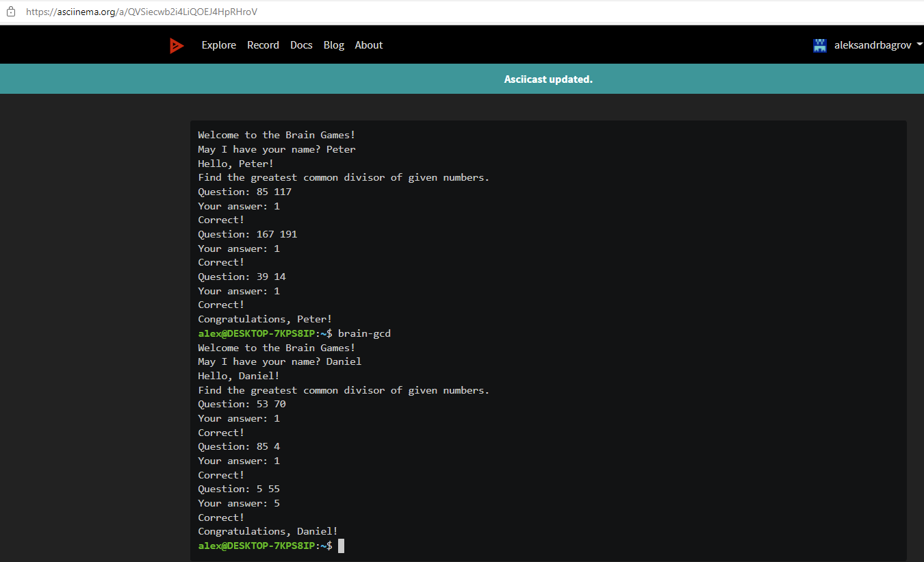Click the pixel-art avatar icon
The width and height of the screenshot is (924, 562).
click(x=819, y=45)
